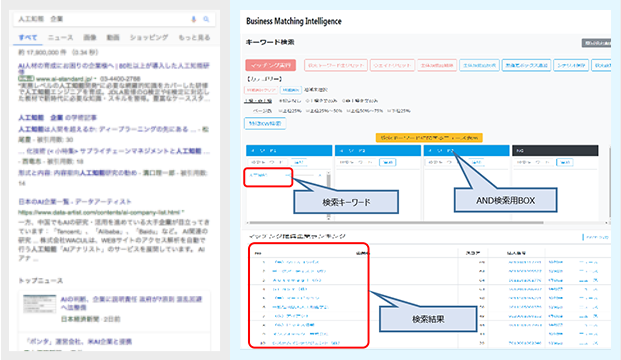Click the horizontal scrollbar under keyword boxes
Viewport: 621px width, 360px height.
tap(396, 223)
